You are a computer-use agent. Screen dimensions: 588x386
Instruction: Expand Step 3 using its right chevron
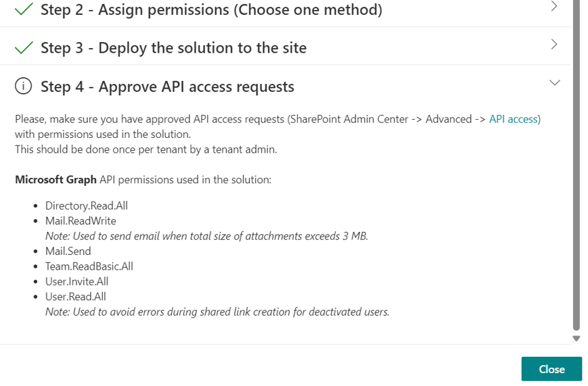(x=554, y=44)
